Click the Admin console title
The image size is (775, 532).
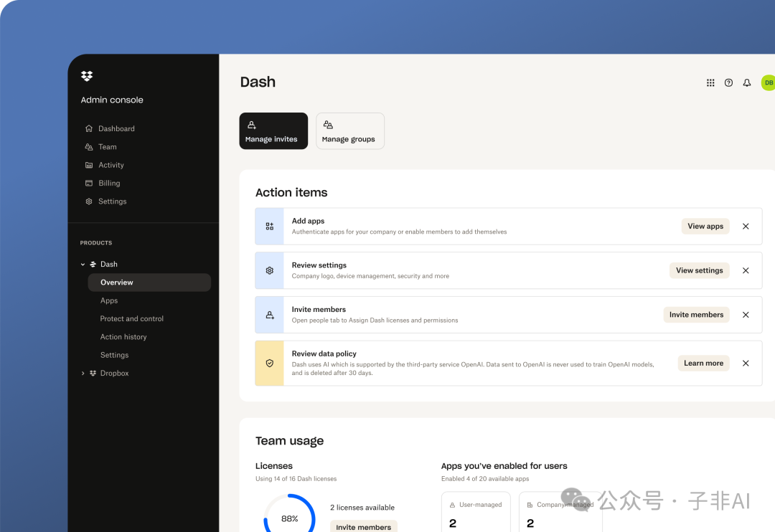click(x=112, y=100)
